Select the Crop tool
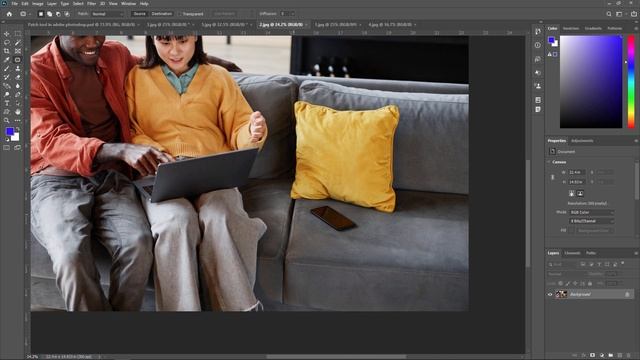The image size is (640, 360). [x=7, y=51]
